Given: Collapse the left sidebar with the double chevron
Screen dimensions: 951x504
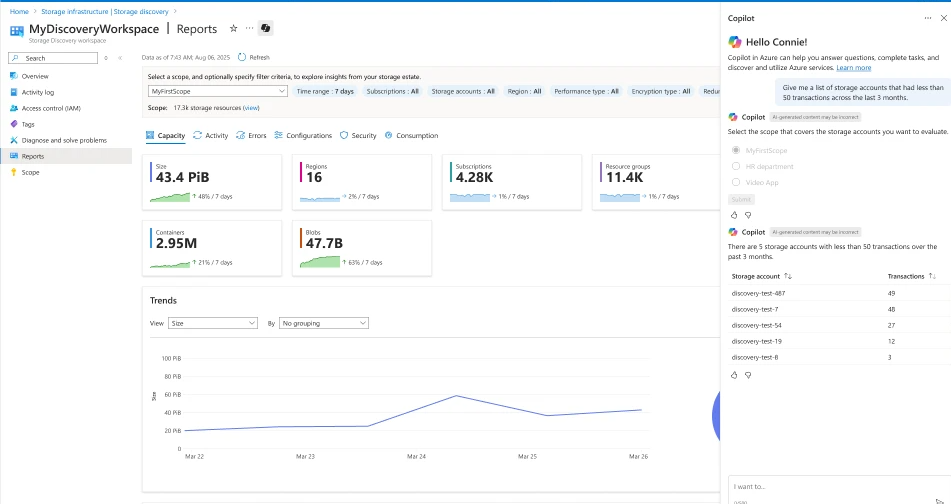Looking at the screenshot, I should [x=120, y=58].
